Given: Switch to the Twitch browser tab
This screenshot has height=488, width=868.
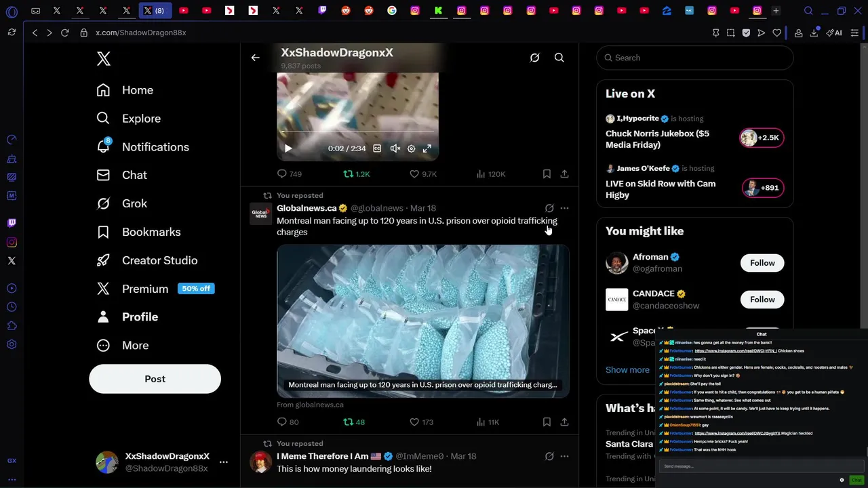Looking at the screenshot, I should tap(323, 10).
